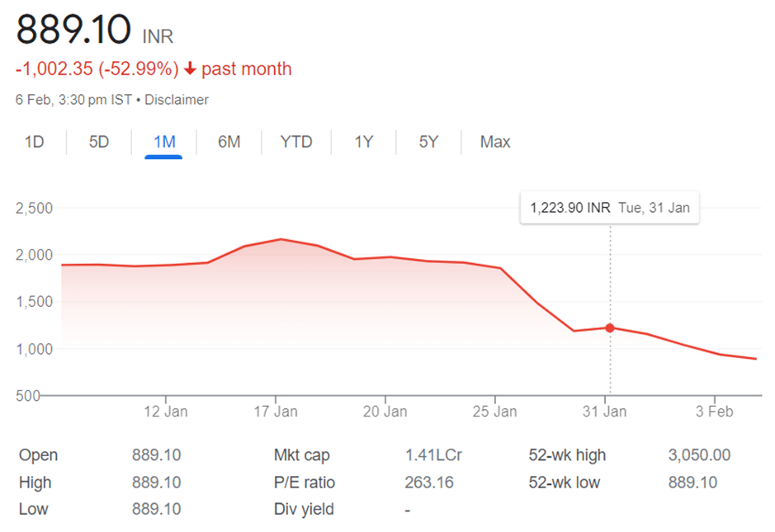Viewport: 775px width, 532px height.
Task: Click the red data point on 31 Jan
Action: 610,328
